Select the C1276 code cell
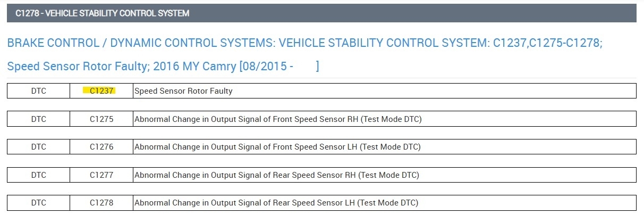The image size is (644, 222). tap(101, 147)
